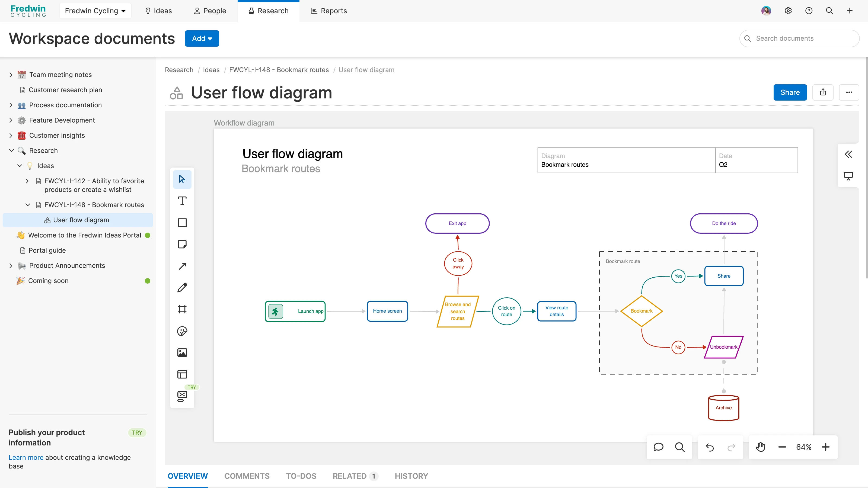This screenshot has height=488, width=868.
Task: Switch to the Comments tab
Action: 247,476
